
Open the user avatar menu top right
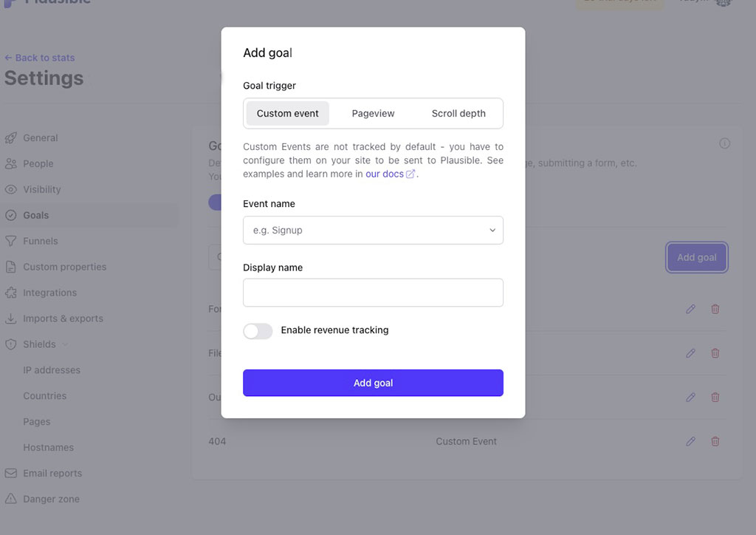pyautogui.click(x=723, y=3)
